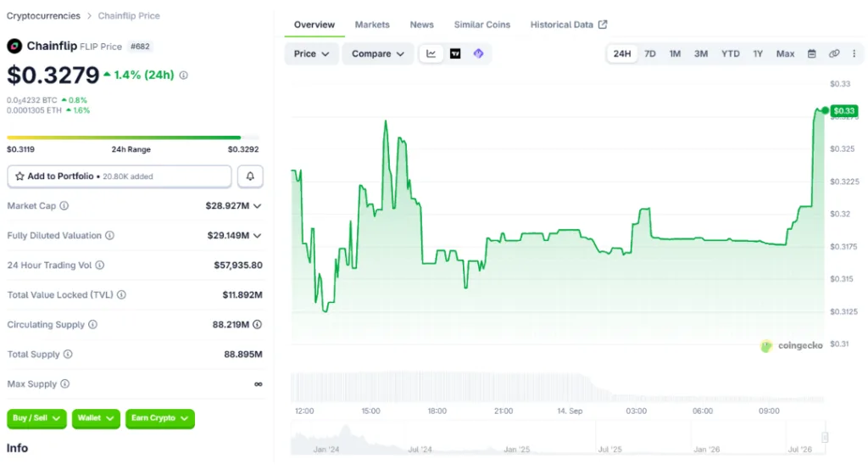Open the Similar Coins tab
Image resolution: width=868 pixels, height=470 pixels.
[x=482, y=25]
